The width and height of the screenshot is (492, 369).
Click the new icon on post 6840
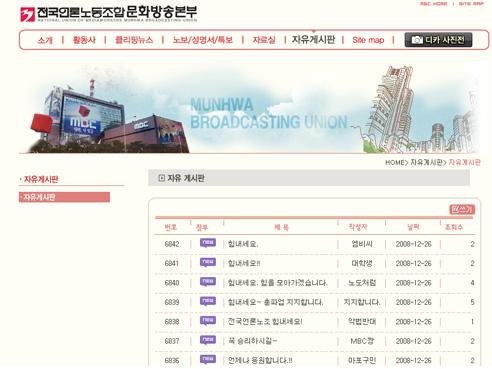(x=208, y=282)
